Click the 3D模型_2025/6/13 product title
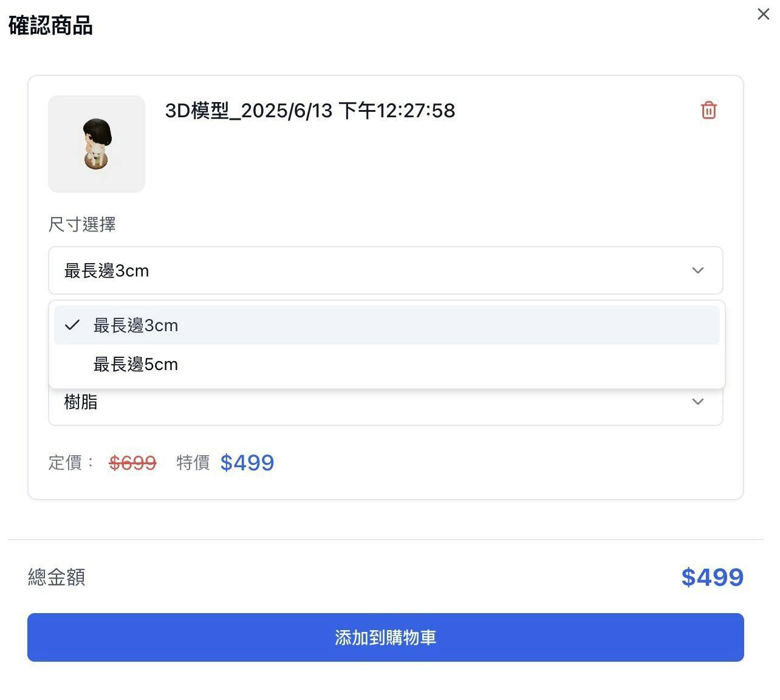Viewport: 780px width, 700px height. tap(310, 111)
